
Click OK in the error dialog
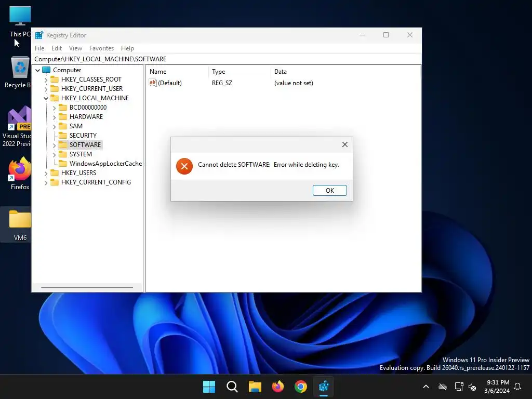tap(329, 190)
